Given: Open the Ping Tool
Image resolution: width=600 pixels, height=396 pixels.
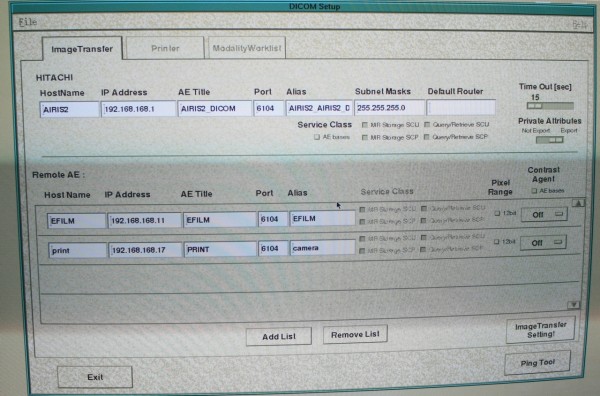Looking at the screenshot, I should tap(537, 362).
